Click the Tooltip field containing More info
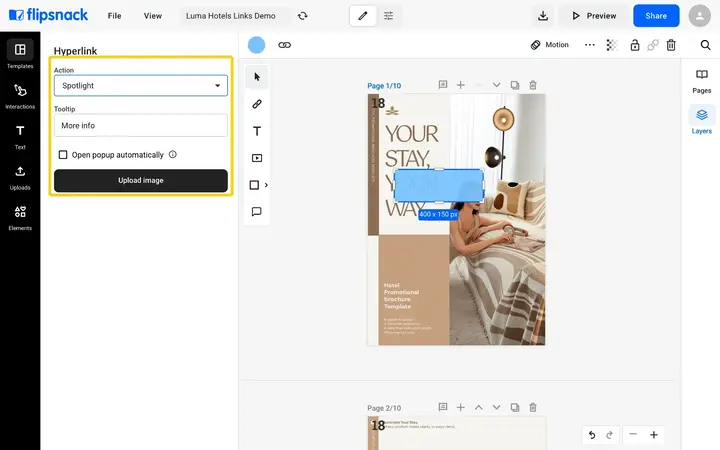 [141, 125]
